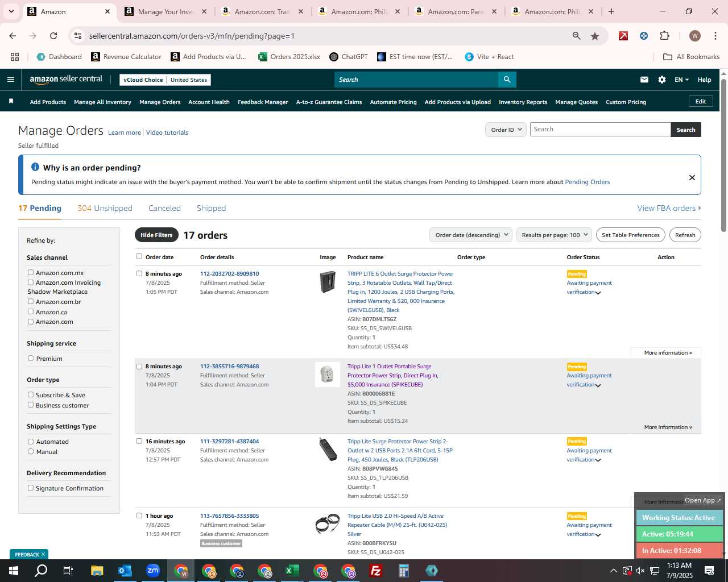Expand More information for TRIPP LITE 6 Outlet order

(668, 353)
